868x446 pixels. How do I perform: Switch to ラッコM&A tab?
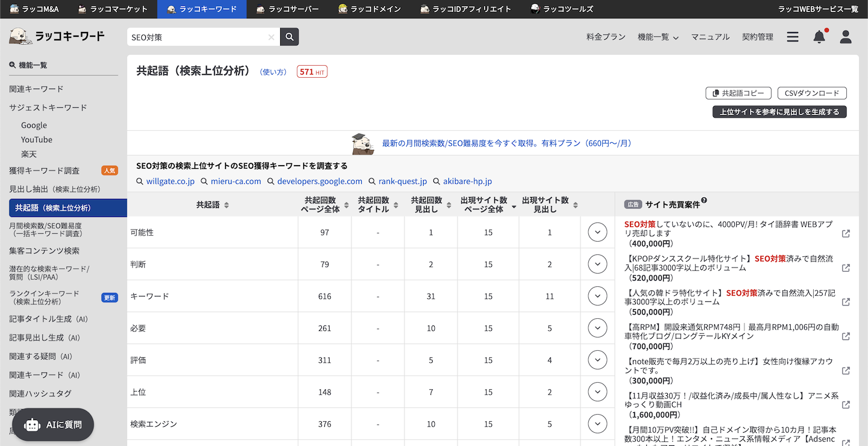[35, 9]
